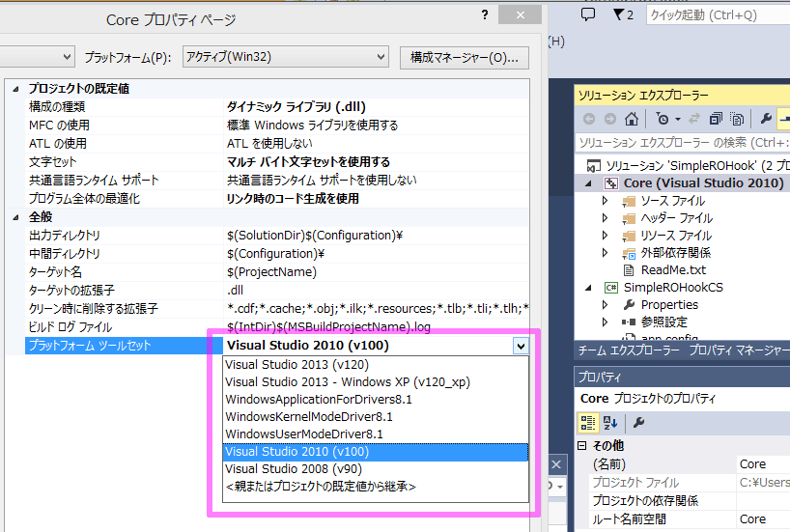This screenshot has height=532, width=790.
Task: Click the feedback speech bubble icon
Action: click(x=587, y=14)
